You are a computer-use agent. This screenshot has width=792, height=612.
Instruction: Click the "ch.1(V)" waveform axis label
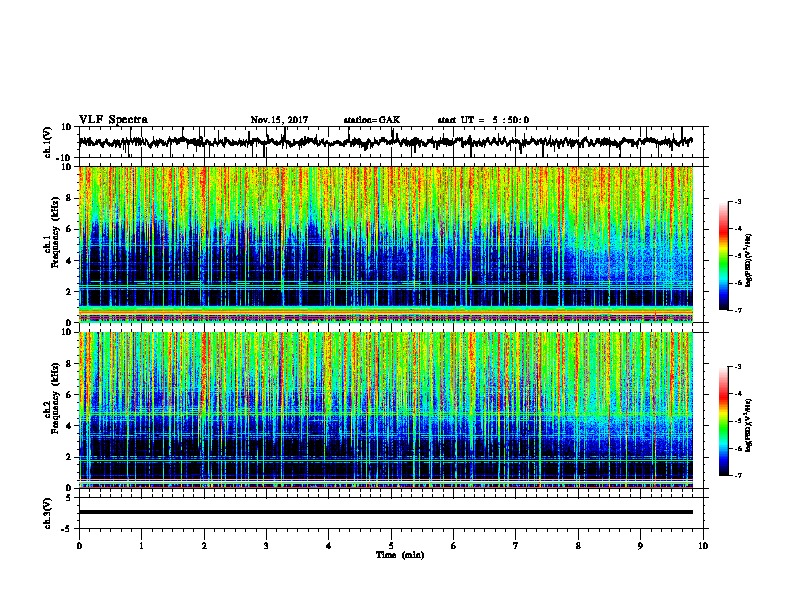click(48, 142)
